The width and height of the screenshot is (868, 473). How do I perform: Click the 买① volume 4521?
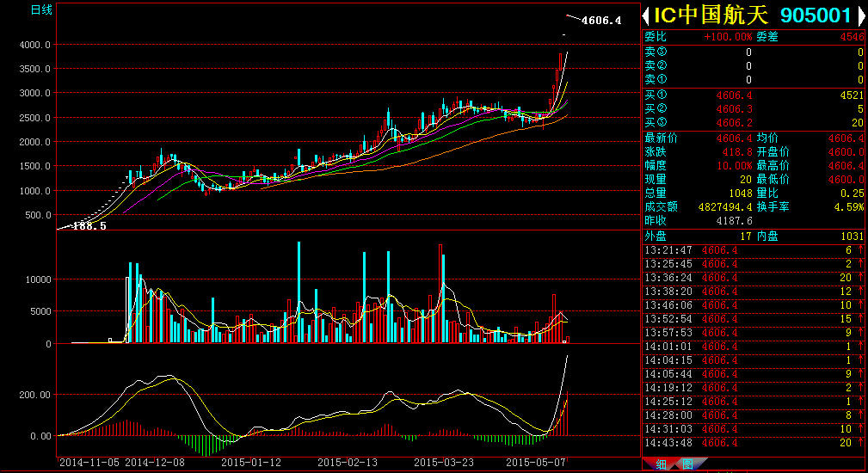[852, 95]
